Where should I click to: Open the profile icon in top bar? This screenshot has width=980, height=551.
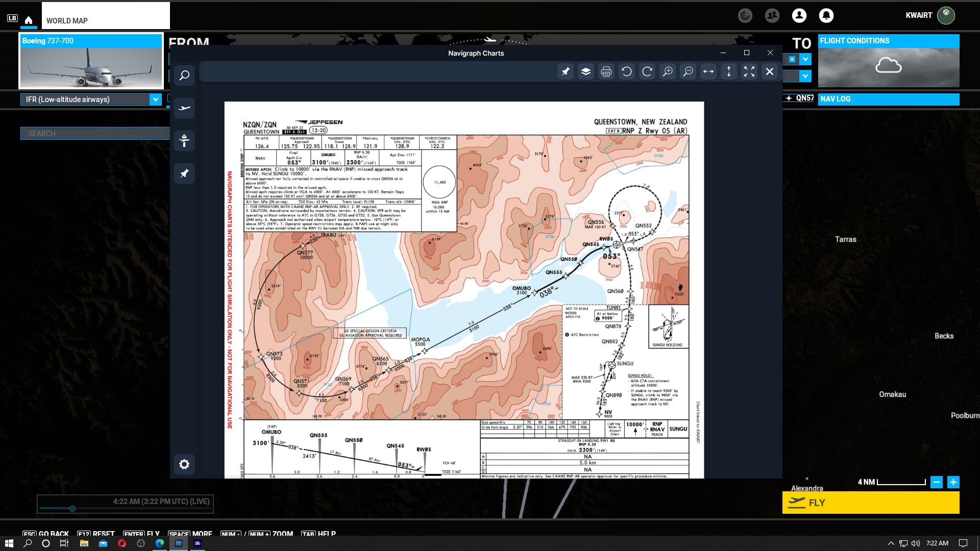[799, 15]
